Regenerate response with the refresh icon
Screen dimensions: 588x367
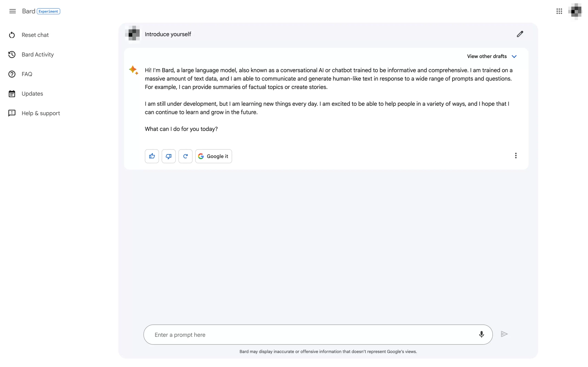click(185, 156)
